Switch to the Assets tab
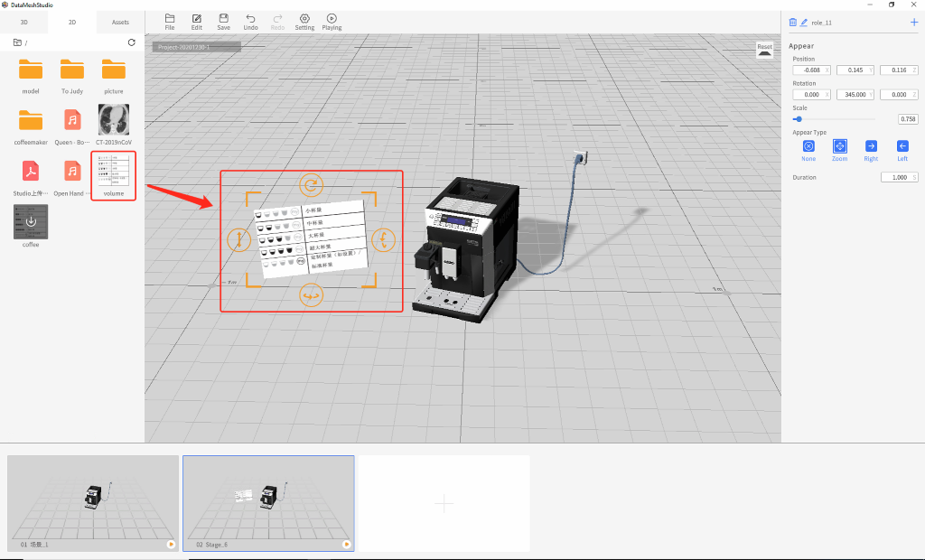 [120, 22]
